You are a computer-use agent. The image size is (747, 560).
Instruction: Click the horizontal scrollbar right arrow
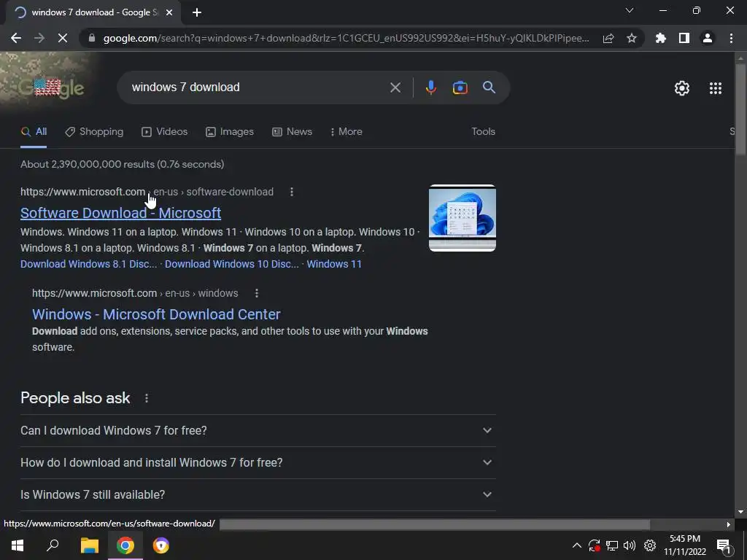[x=729, y=524]
